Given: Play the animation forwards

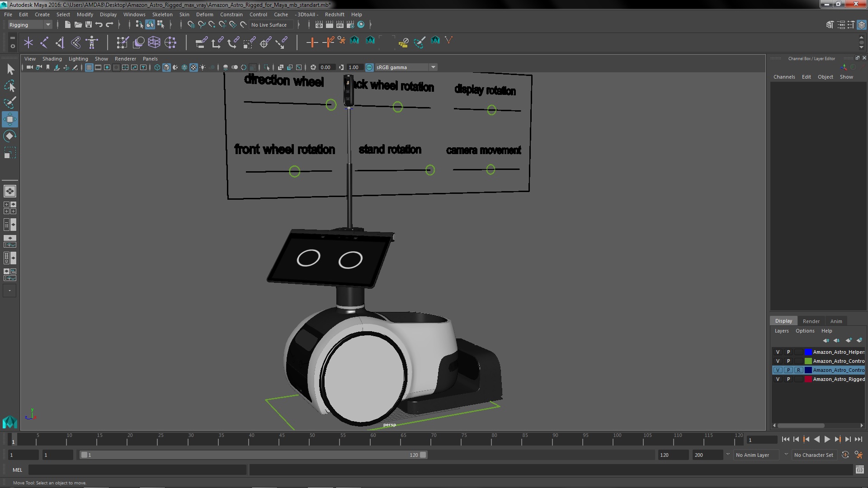Looking at the screenshot, I should (x=827, y=439).
